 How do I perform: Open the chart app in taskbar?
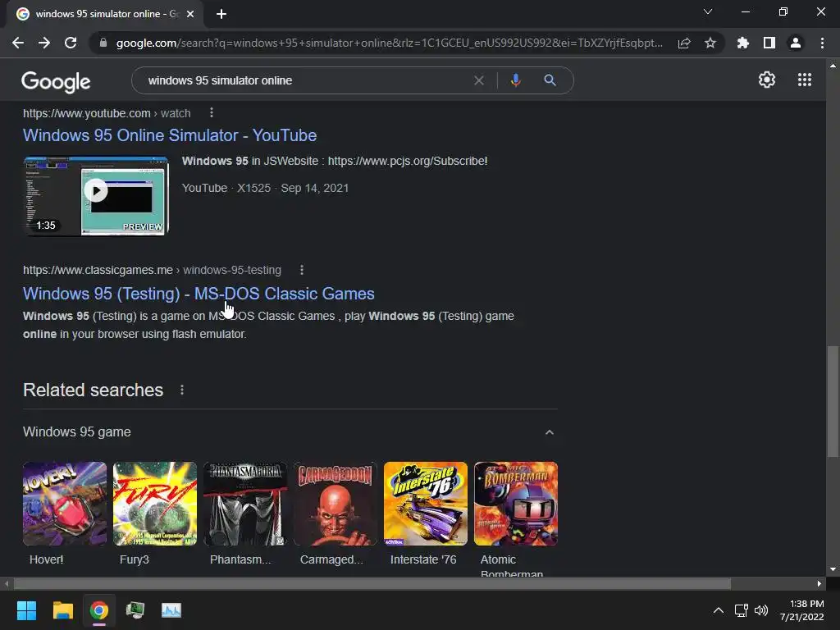[x=171, y=610]
